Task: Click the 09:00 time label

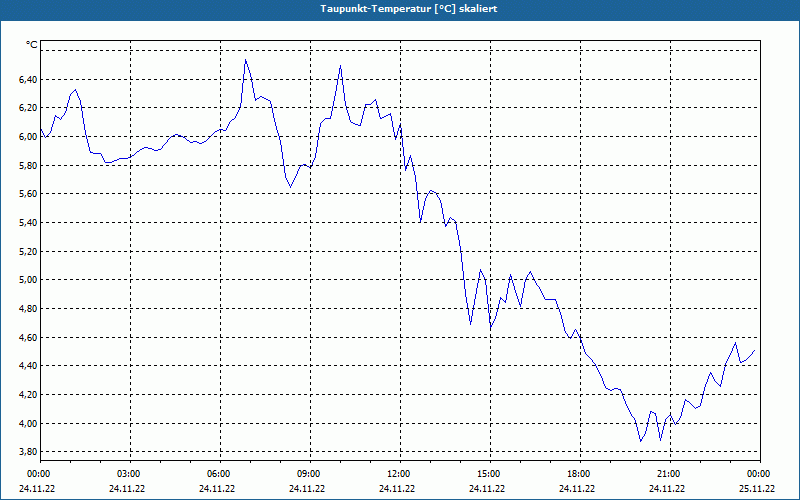Action: point(310,474)
